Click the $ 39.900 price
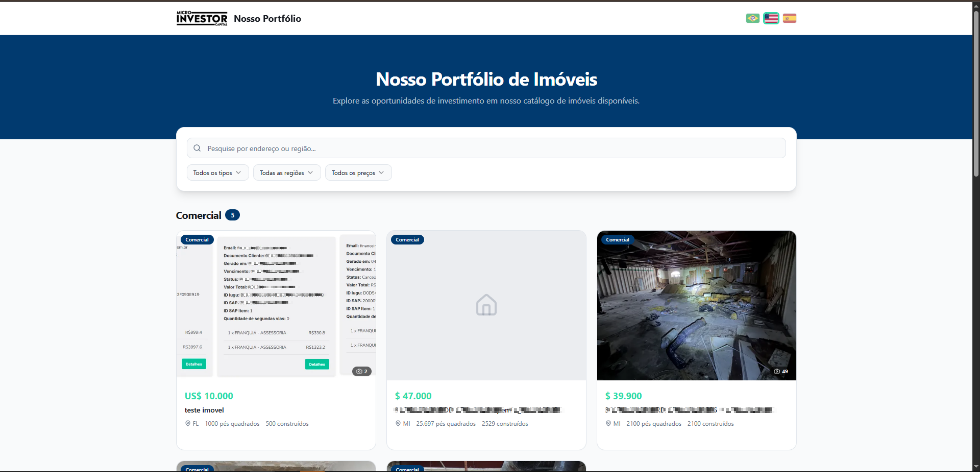The image size is (980, 472). [x=623, y=396]
